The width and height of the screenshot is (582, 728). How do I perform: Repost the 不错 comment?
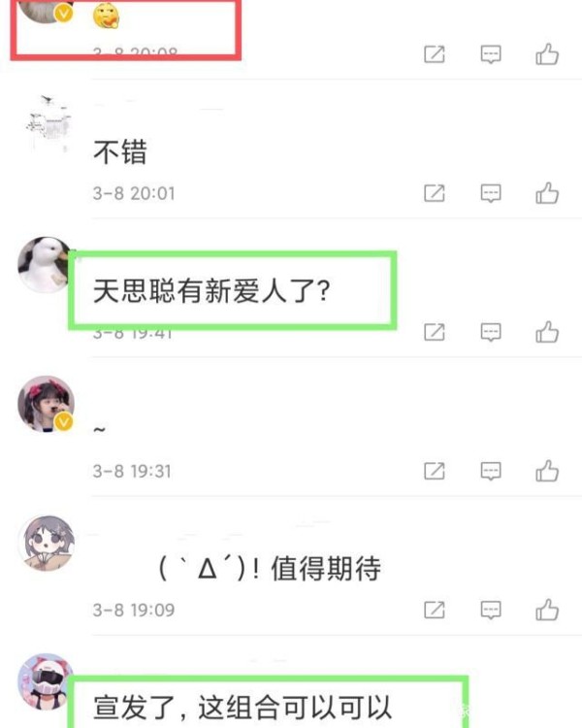pyautogui.click(x=435, y=193)
